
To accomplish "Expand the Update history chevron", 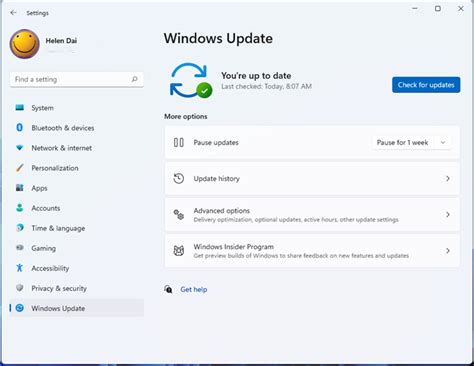I will [448, 179].
